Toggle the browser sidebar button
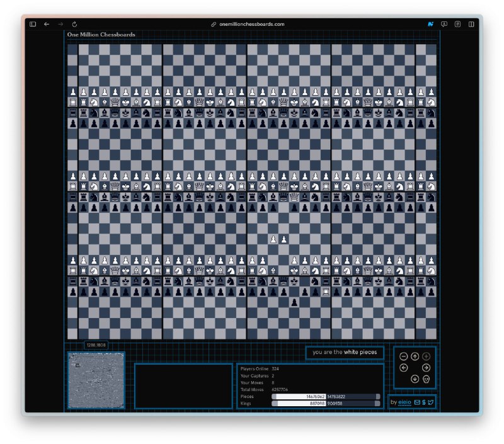 tap(33, 24)
